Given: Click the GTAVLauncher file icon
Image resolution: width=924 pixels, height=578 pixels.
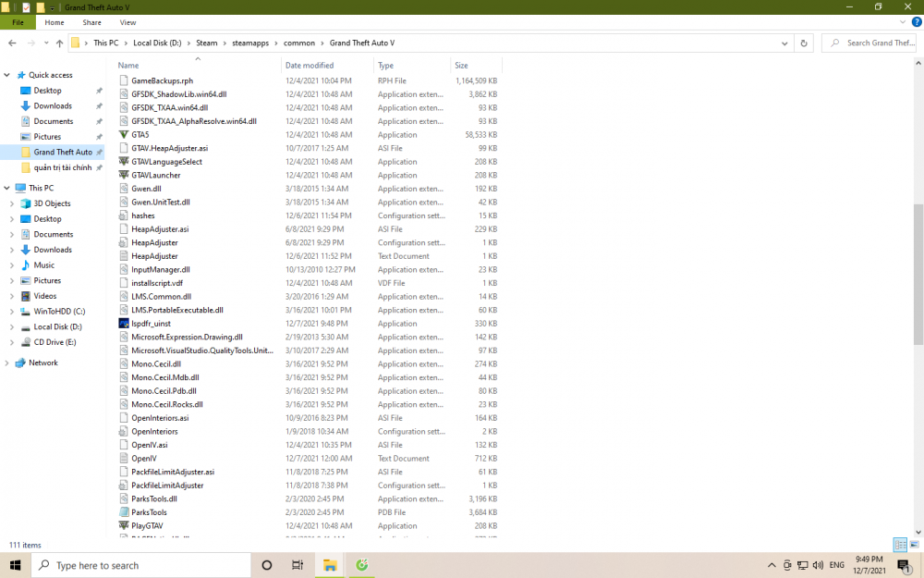Looking at the screenshot, I should (124, 175).
